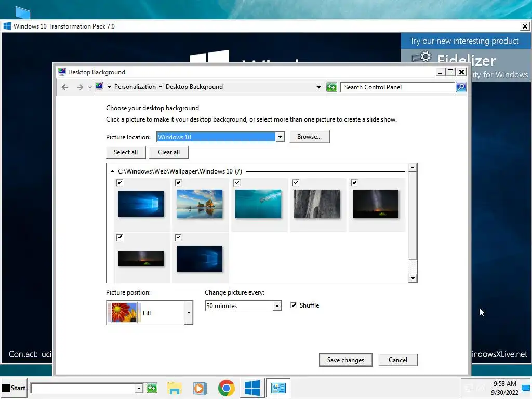Expand the arrow between Personalization and Desktop Background
532x399 pixels.
(x=161, y=87)
